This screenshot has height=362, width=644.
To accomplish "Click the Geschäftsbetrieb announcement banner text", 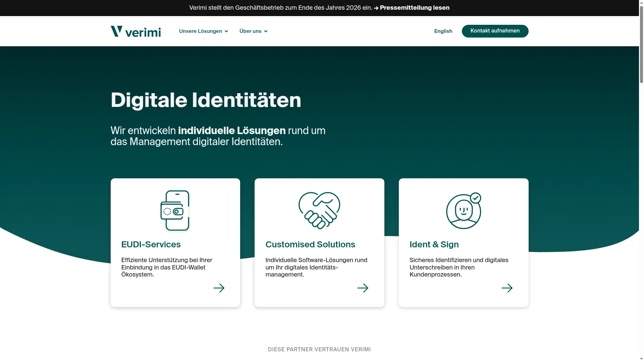I will (281, 8).
